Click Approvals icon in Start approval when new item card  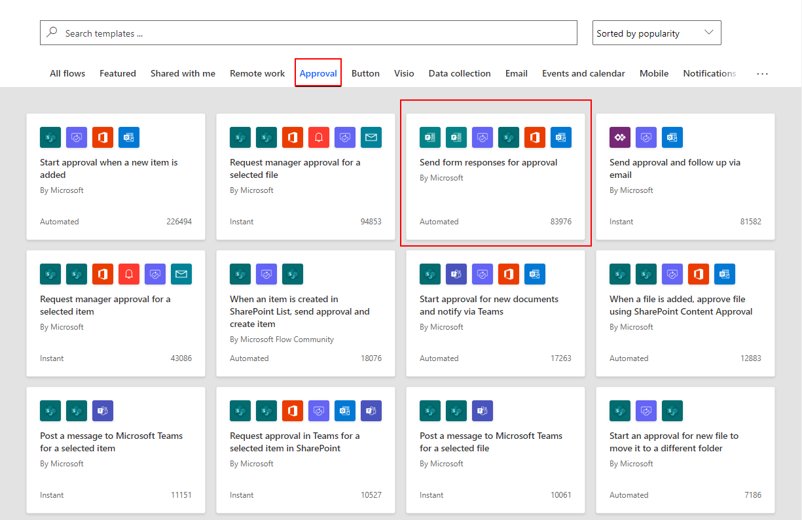tap(76, 137)
